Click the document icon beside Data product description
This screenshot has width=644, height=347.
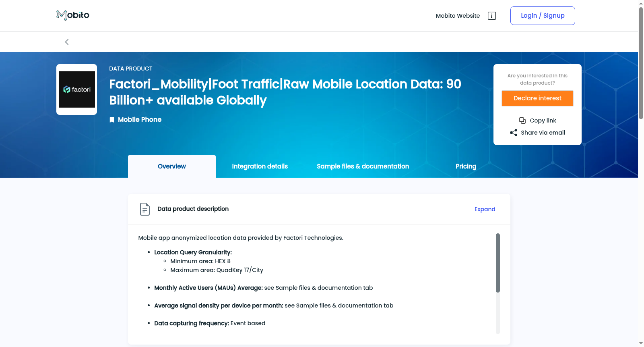(145, 209)
